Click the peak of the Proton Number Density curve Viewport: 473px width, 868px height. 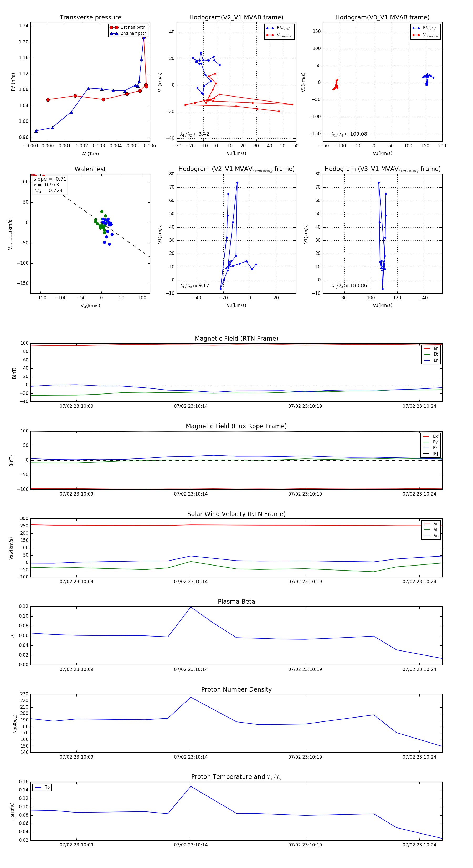191,697
